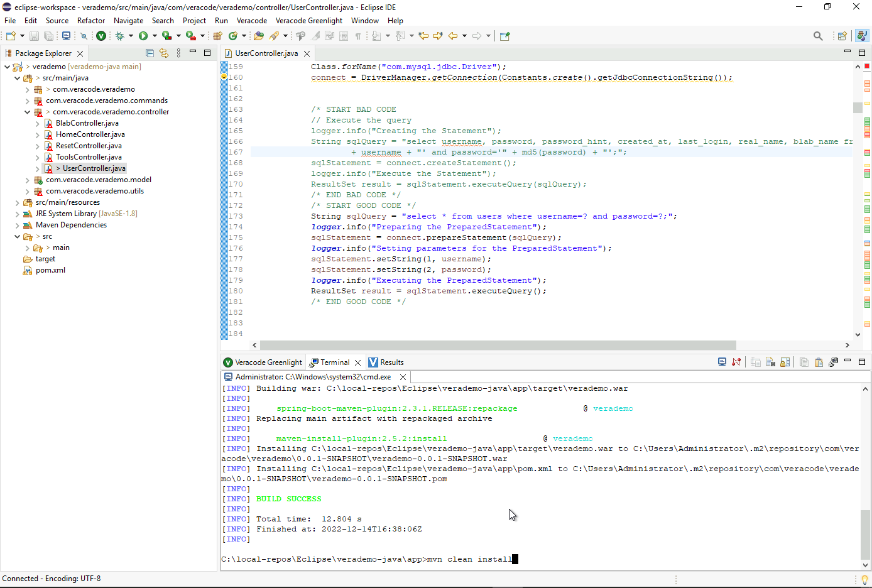The width and height of the screenshot is (872, 588).
Task: Click the Debug bug icon
Action: coord(119,36)
